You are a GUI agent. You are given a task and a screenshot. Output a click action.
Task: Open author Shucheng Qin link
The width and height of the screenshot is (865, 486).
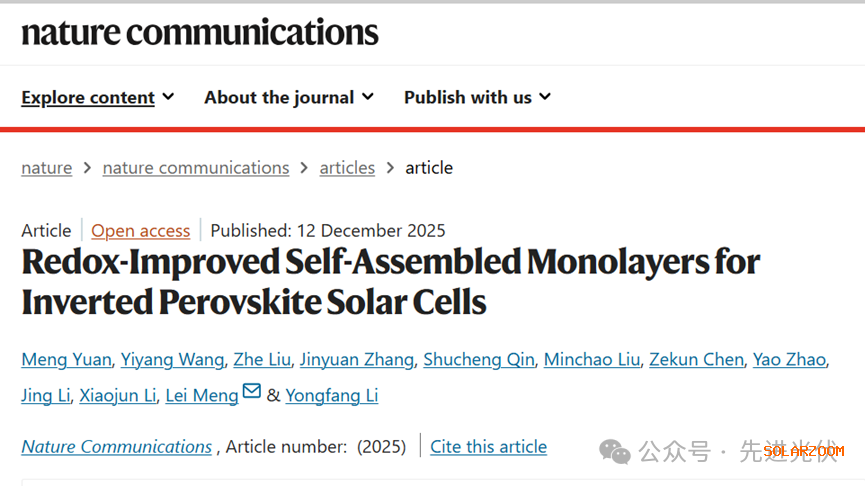coord(478,360)
